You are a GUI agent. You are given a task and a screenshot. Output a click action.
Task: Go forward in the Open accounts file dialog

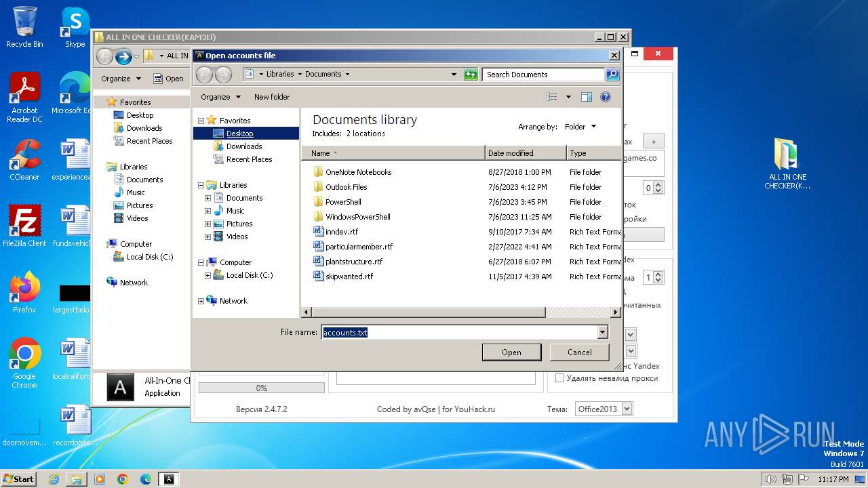223,75
